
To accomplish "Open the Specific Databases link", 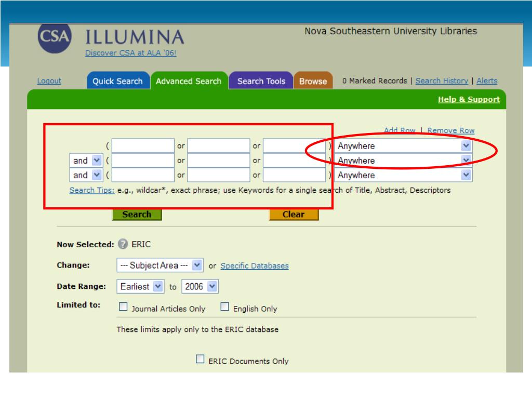I will click(255, 265).
